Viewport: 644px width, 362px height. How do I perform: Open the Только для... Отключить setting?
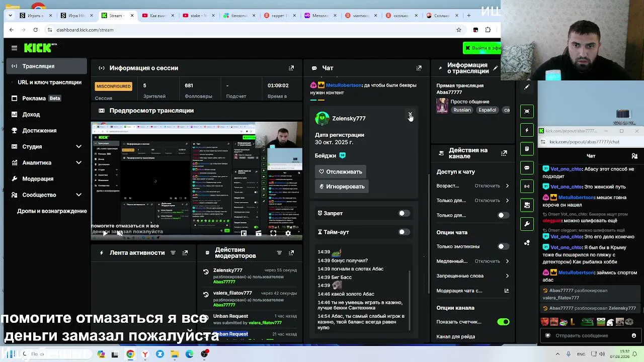pos(473,200)
